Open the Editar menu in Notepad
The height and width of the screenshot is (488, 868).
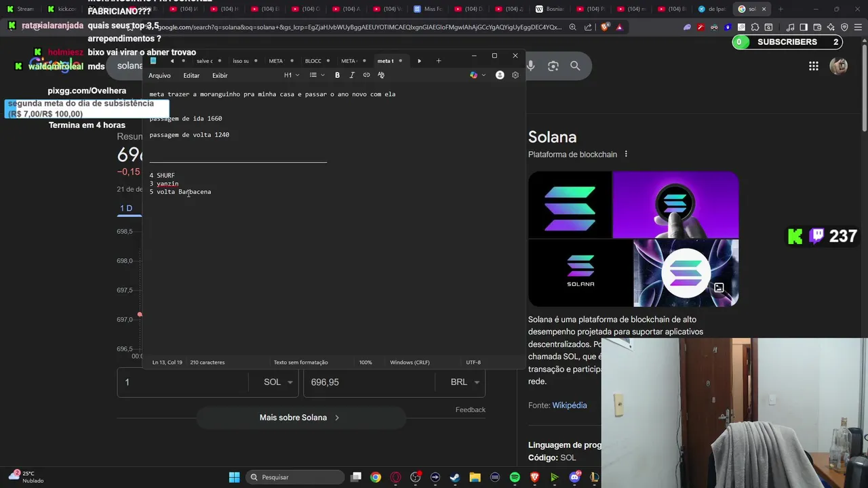(x=191, y=75)
